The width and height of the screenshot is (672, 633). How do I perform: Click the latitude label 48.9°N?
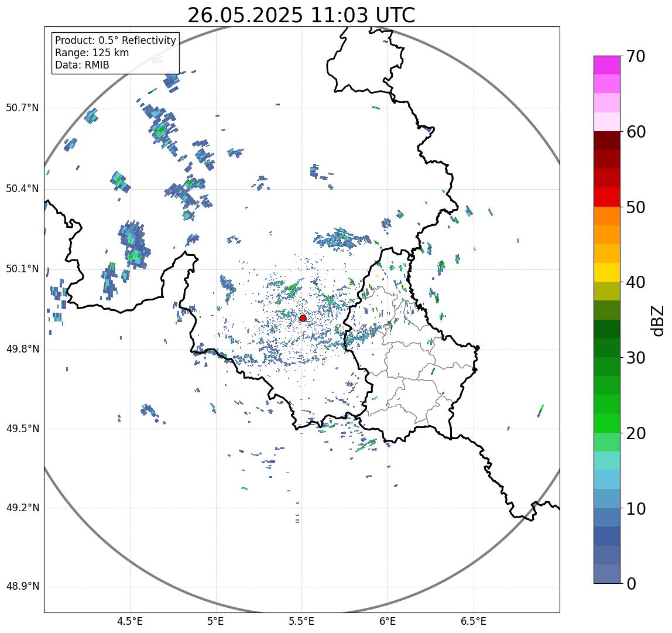22,586
